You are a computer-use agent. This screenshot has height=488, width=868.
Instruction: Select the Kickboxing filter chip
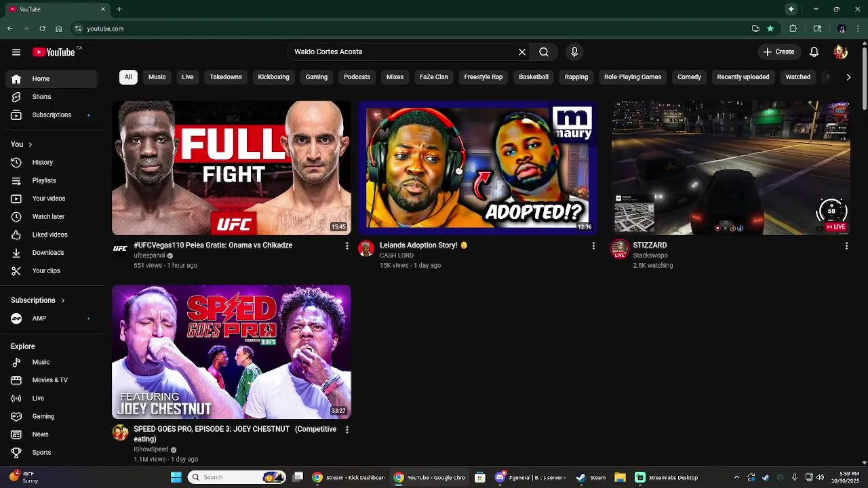pos(274,77)
